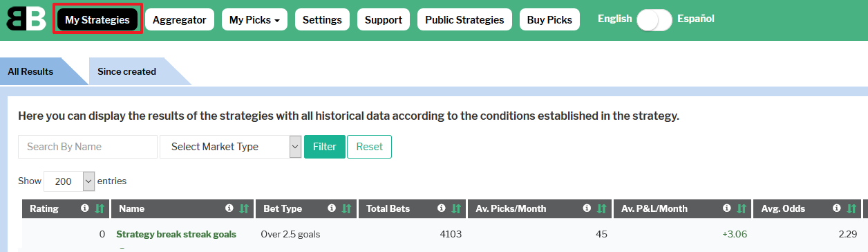Open the Public Strategies page
The height and width of the screenshot is (252, 868).
[x=464, y=20]
